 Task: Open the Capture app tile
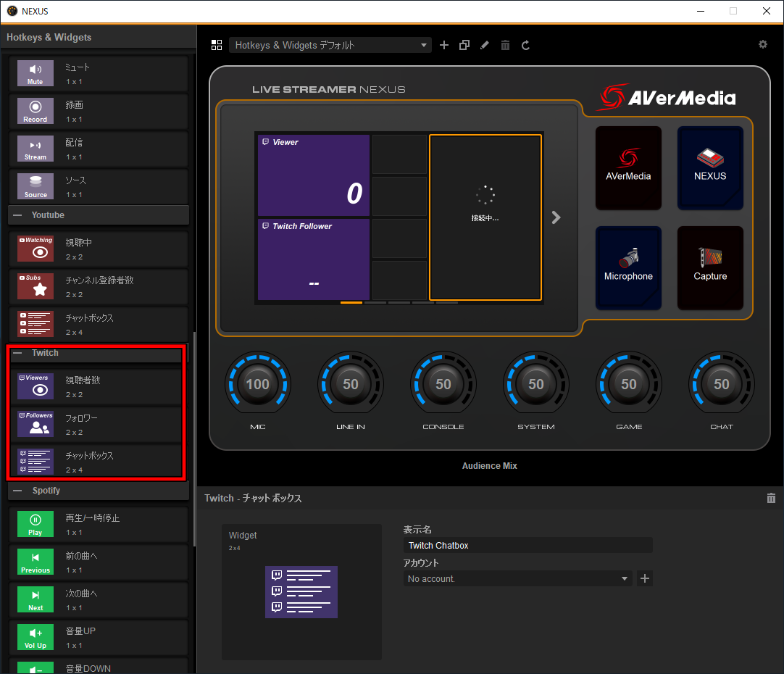(710, 268)
